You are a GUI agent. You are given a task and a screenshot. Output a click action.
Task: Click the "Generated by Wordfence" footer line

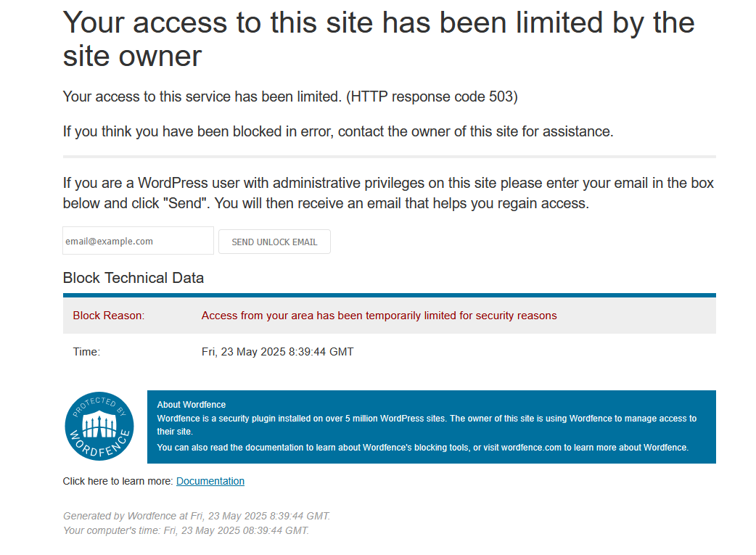click(x=197, y=516)
